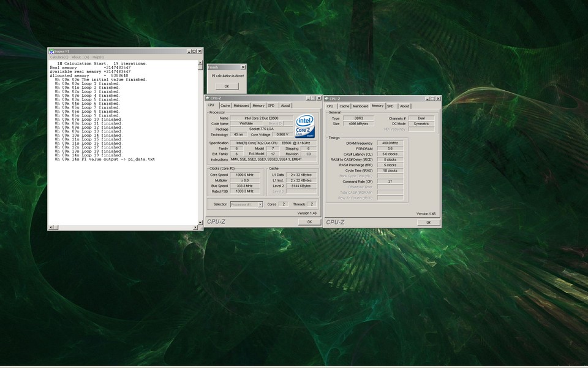Click the down arrow of Super PI's vertical scrollbar
Viewport: 588px width, 368px height.
pyautogui.click(x=200, y=222)
